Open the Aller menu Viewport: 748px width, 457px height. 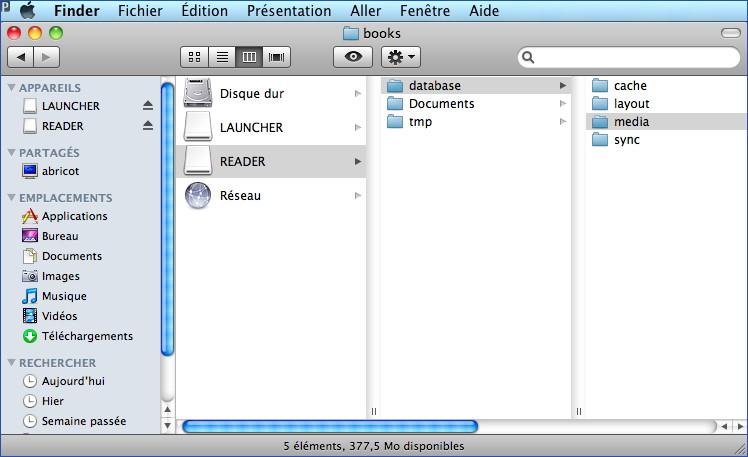(365, 10)
